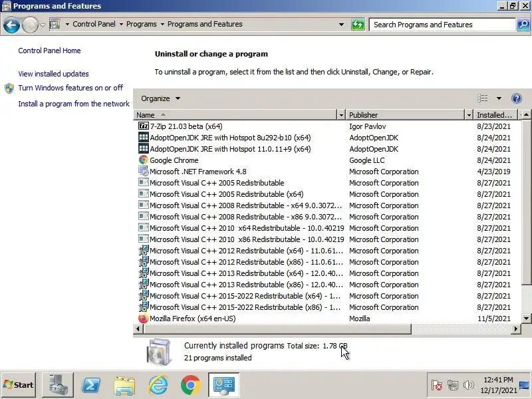Screen dimensions: 532x399
Task: Click the Google Chrome list icon
Action: click(x=144, y=160)
